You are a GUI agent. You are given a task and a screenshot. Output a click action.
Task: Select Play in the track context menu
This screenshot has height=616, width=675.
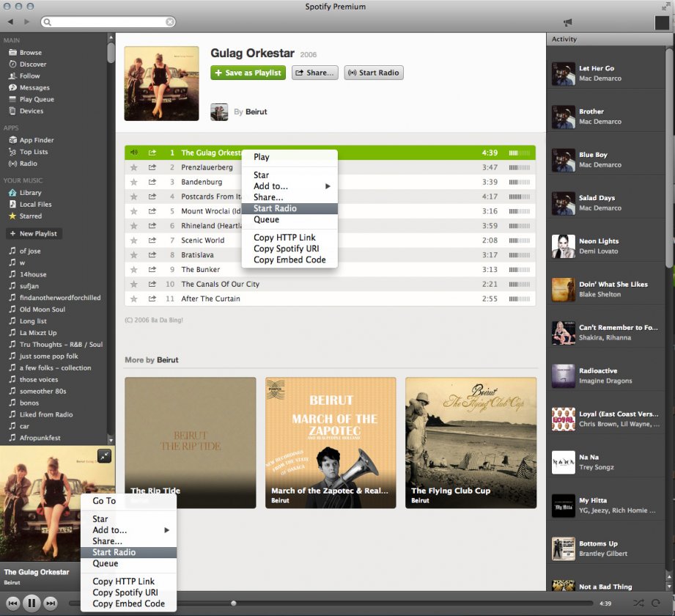(289, 157)
